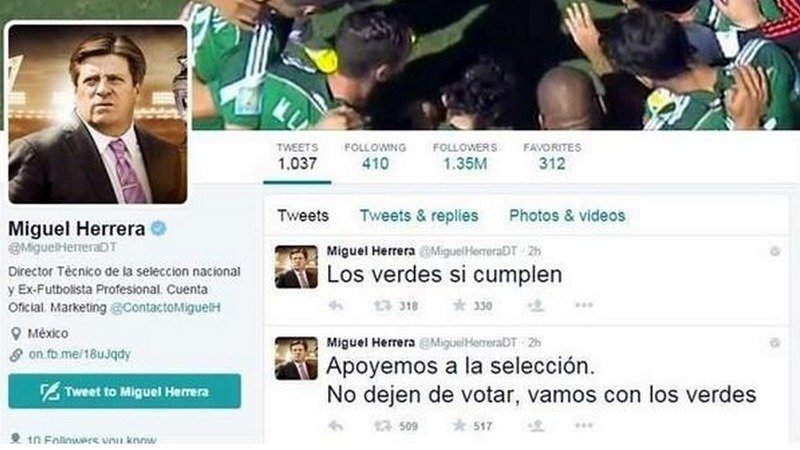Retweet the "Los verdes si cumplen" tweet
The height and width of the screenshot is (450, 800).
[x=383, y=306]
